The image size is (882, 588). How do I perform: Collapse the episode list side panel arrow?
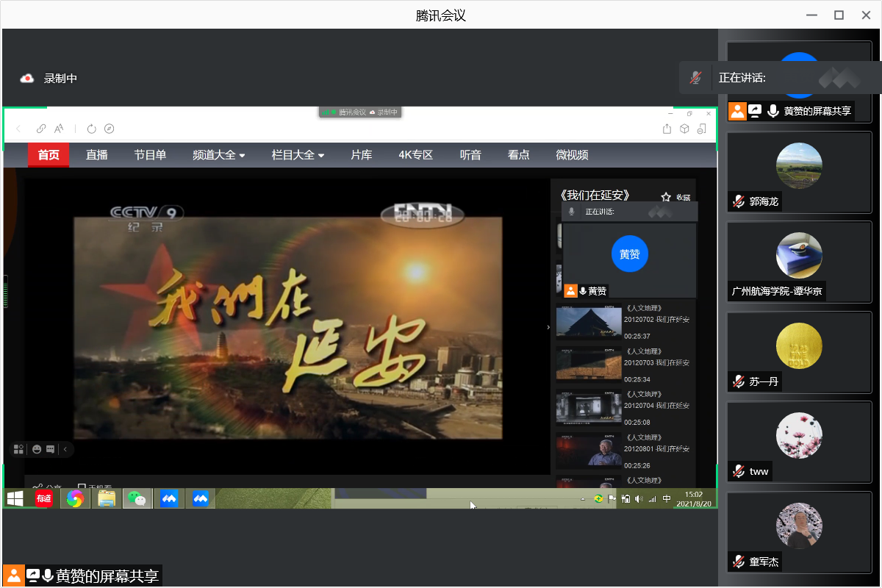548,326
